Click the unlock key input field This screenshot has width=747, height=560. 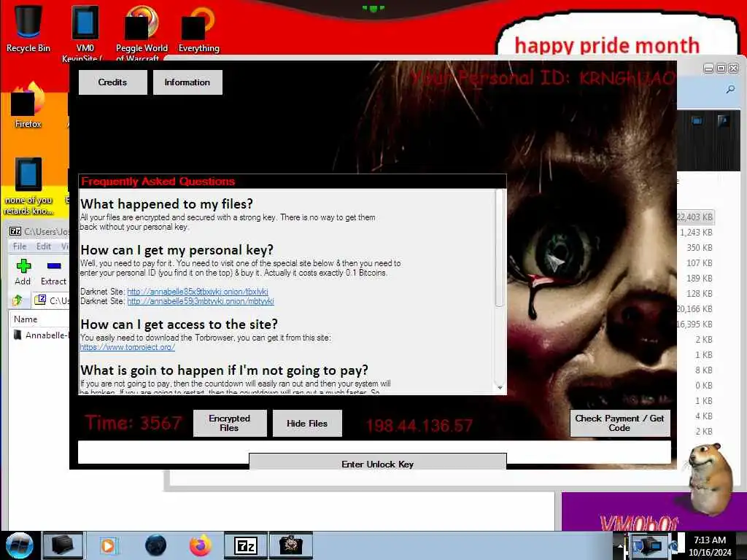point(374,447)
